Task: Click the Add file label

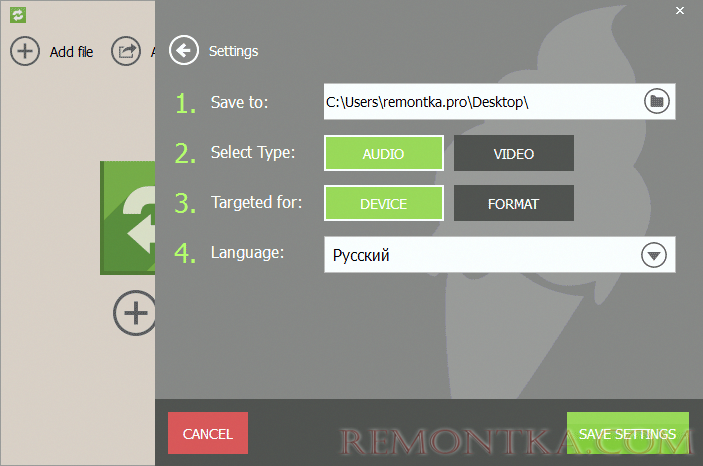Action: [x=71, y=52]
